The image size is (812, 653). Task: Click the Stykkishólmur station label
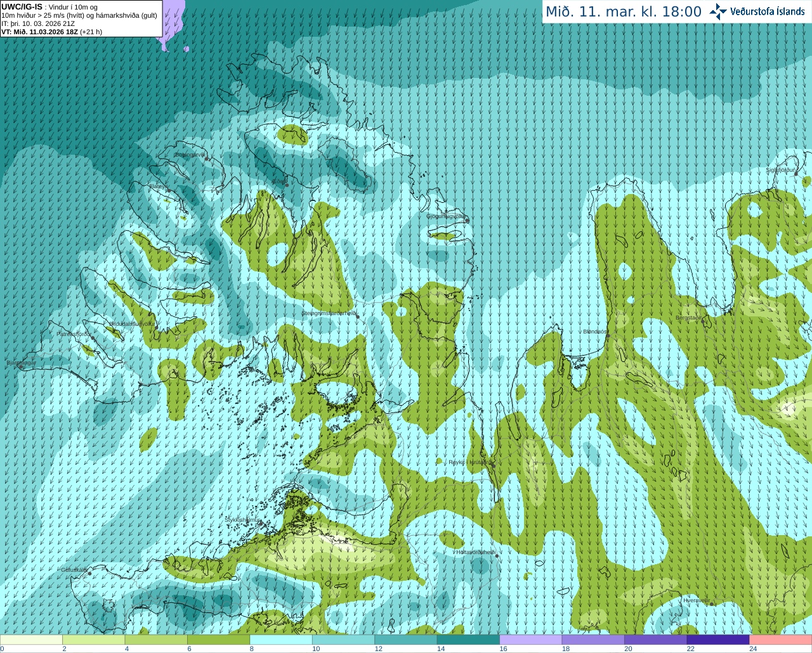coord(243,519)
